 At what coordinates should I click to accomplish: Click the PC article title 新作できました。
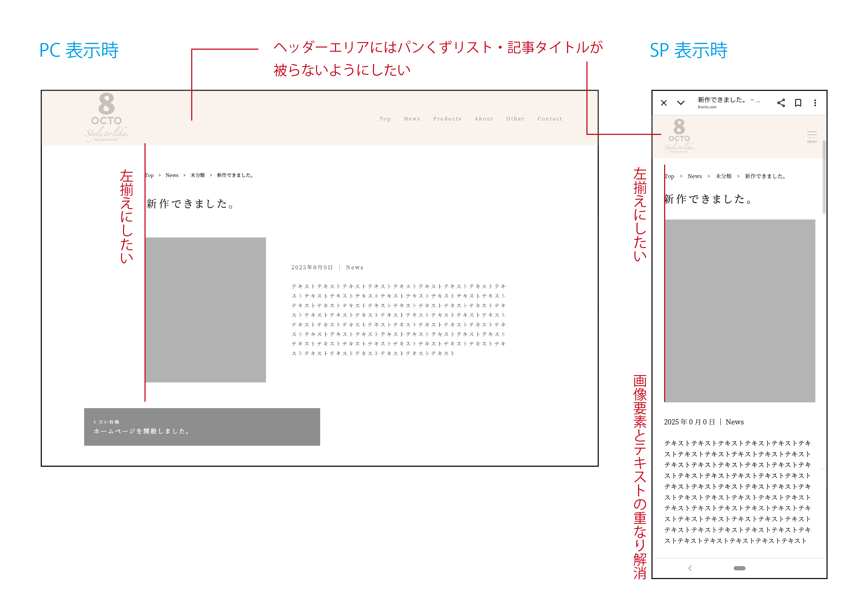click(x=191, y=204)
